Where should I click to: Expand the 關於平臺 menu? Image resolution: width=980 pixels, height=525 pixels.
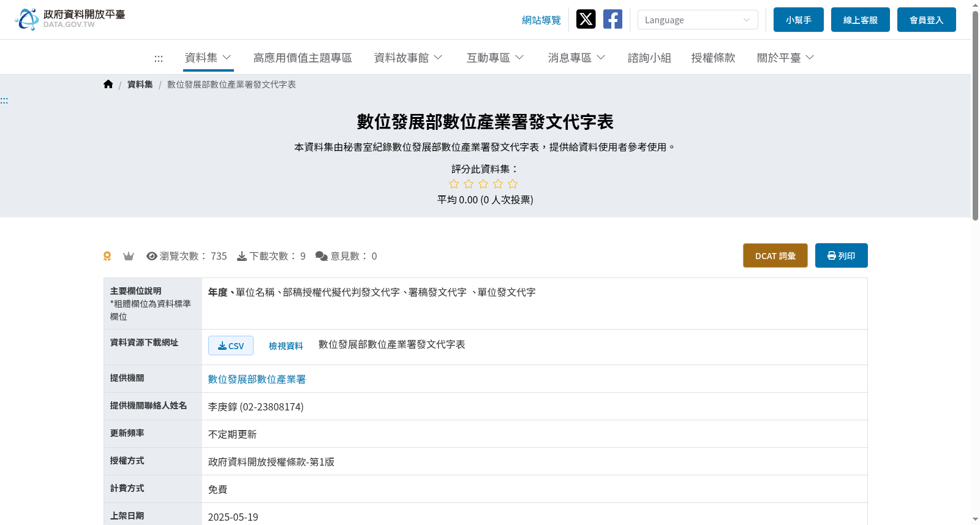(x=785, y=58)
